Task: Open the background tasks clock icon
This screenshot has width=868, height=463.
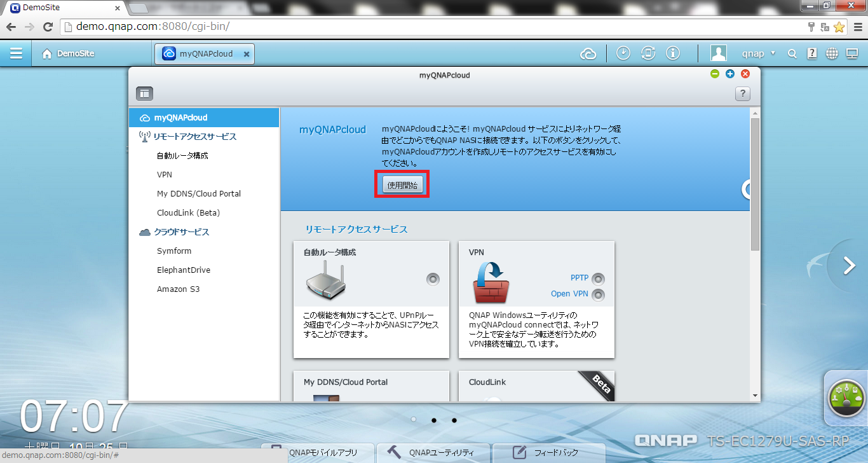Action: [623, 53]
